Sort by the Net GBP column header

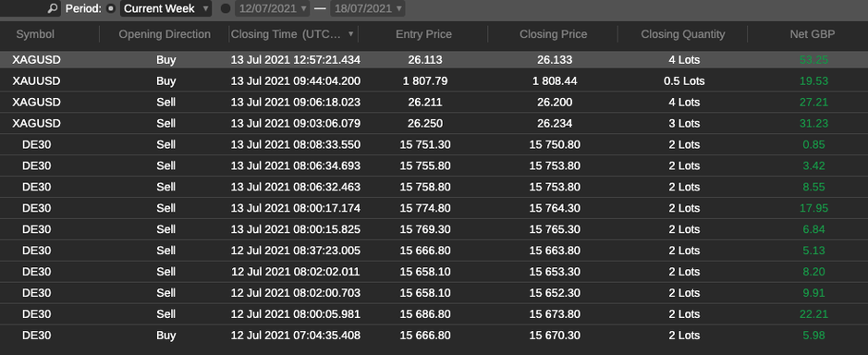[x=813, y=34]
